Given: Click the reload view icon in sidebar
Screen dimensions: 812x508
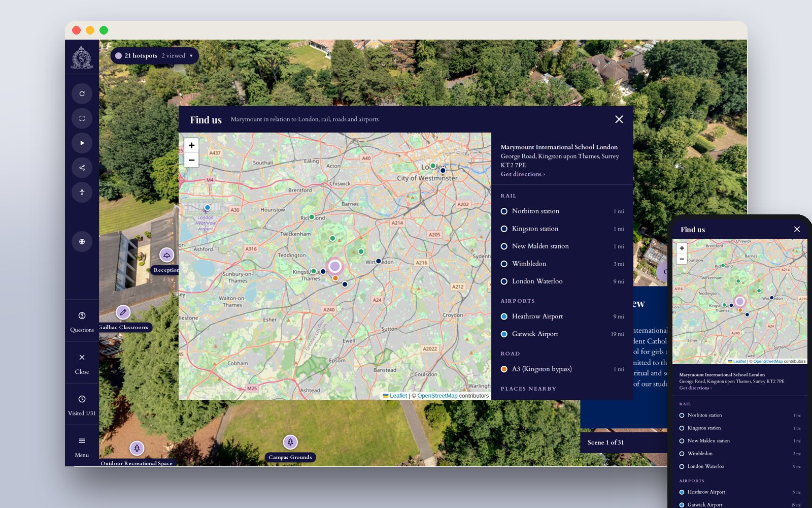Looking at the screenshot, I should (82, 93).
